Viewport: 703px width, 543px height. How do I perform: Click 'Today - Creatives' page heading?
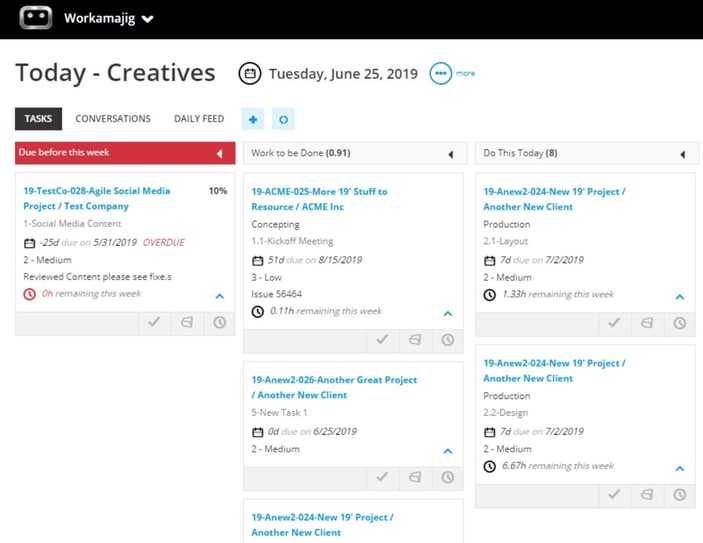(x=115, y=73)
